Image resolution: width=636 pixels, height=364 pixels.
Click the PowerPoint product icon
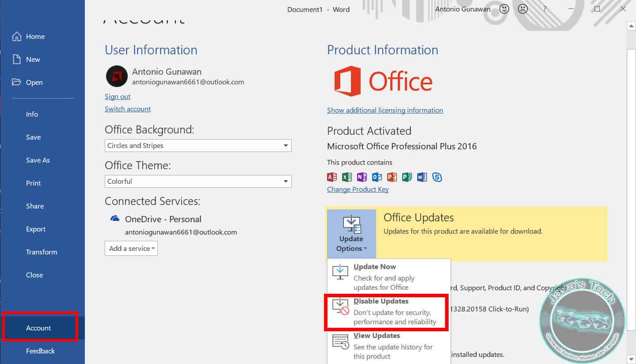pyautogui.click(x=392, y=177)
